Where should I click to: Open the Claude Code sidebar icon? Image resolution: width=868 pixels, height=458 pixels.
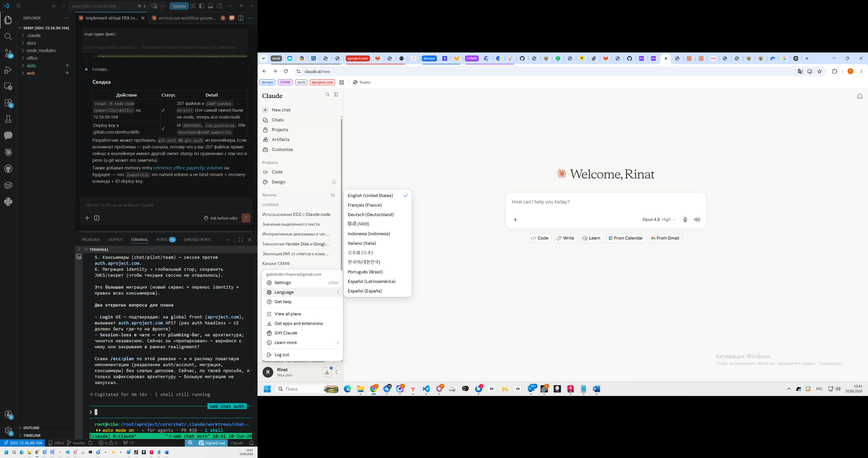tap(8, 152)
